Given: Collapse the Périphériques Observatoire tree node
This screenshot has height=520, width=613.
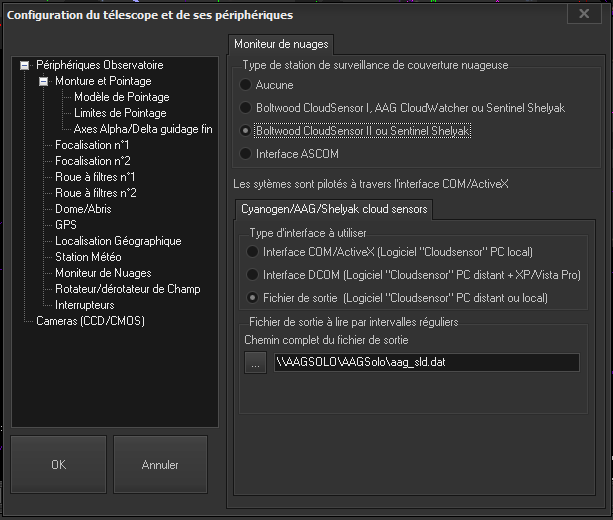Looking at the screenshot, I should click(26, 65).
